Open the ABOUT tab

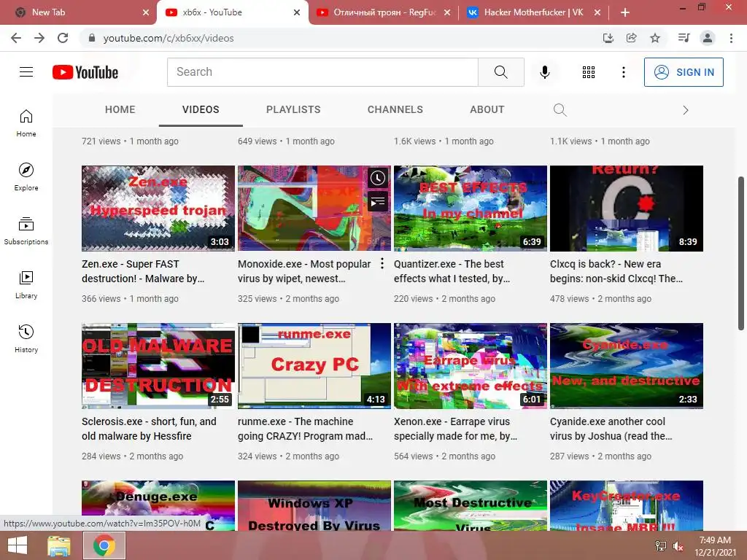(x=487, y=109)
